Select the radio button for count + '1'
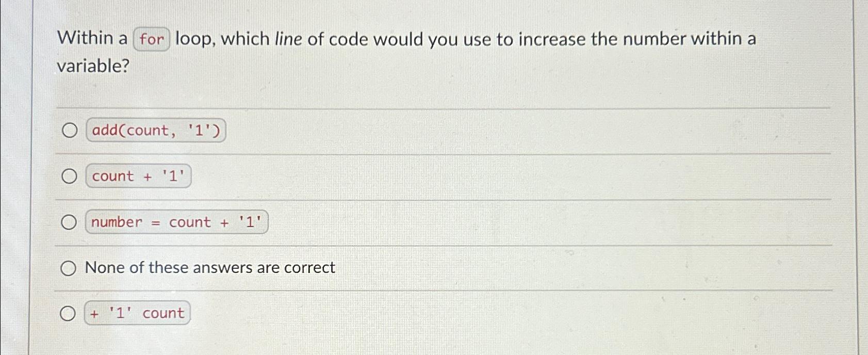This screenshot has width=868, height=355. [69, 176]
